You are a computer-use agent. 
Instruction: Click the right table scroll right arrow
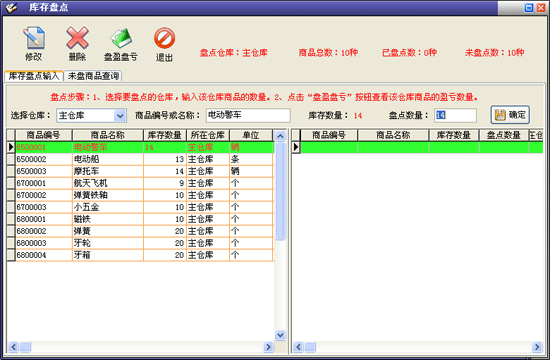pyautogui.click(x=537, y=347)
